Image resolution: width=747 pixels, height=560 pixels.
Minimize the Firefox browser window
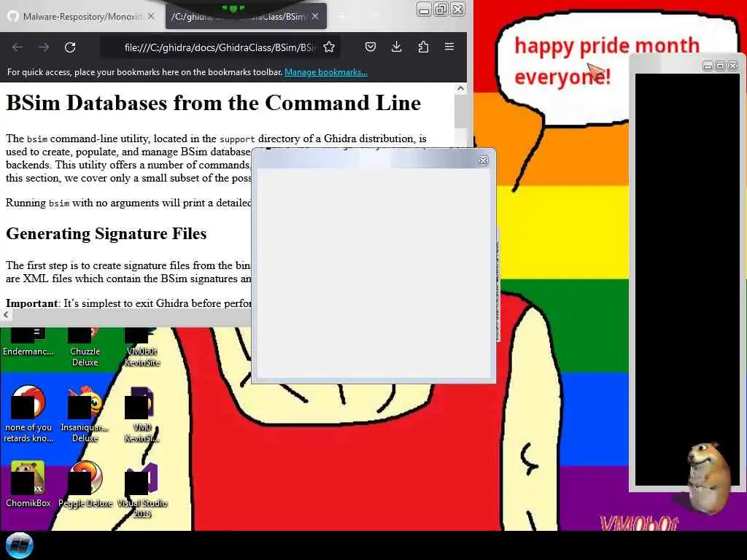[x=424, y=9]
